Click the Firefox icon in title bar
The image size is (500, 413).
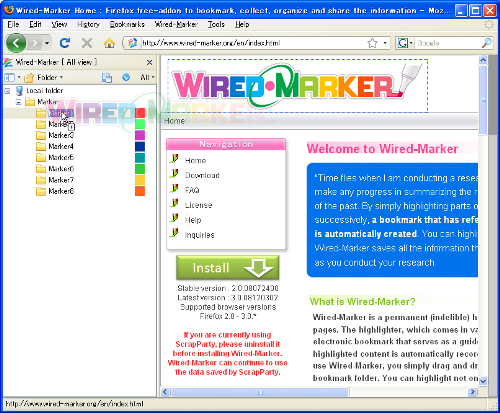(x=9, y=10)
